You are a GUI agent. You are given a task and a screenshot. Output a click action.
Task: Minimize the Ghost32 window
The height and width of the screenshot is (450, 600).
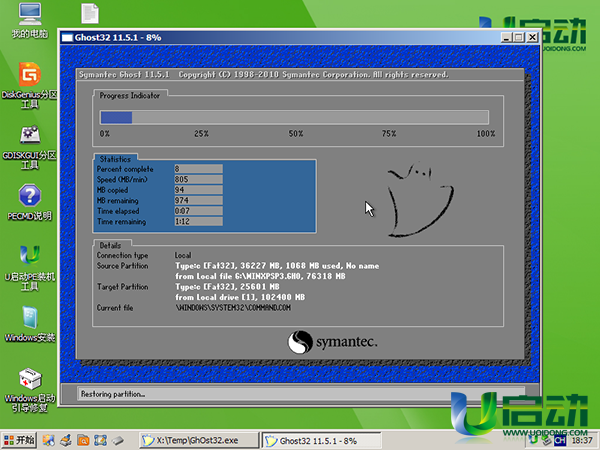tap(505, 38)
